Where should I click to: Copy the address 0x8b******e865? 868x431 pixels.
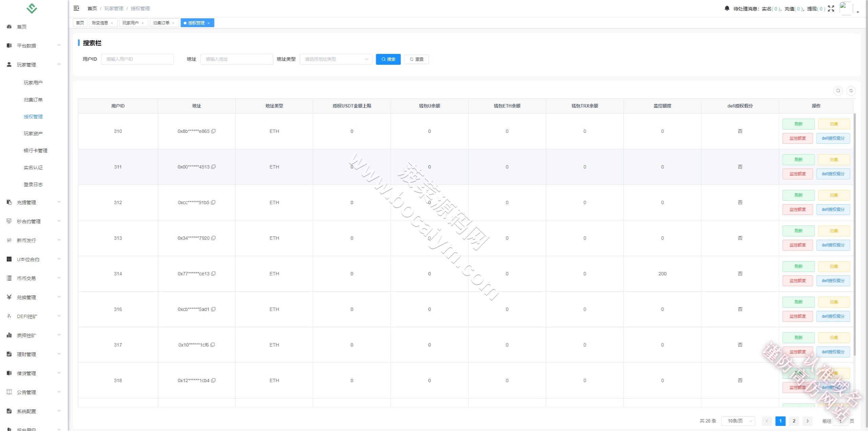click(213, 131)
